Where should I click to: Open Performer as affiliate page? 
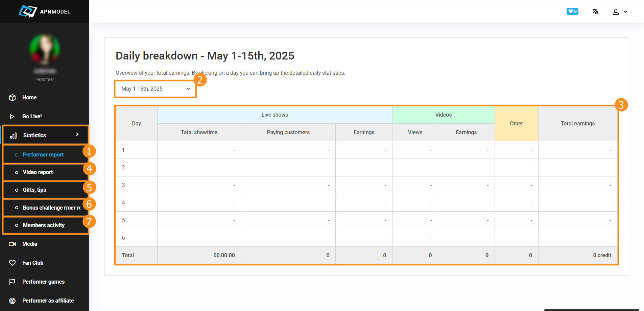48,301
